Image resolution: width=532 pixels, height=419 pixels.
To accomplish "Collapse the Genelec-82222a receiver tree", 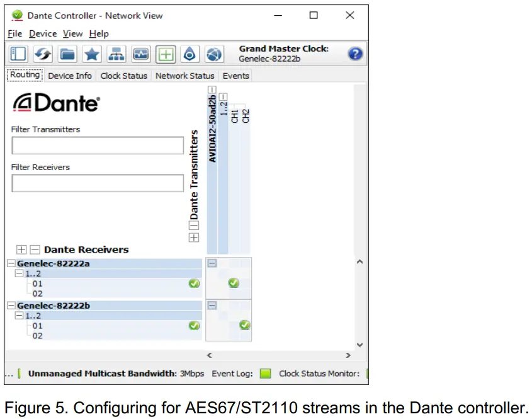I will pos(11,263).
